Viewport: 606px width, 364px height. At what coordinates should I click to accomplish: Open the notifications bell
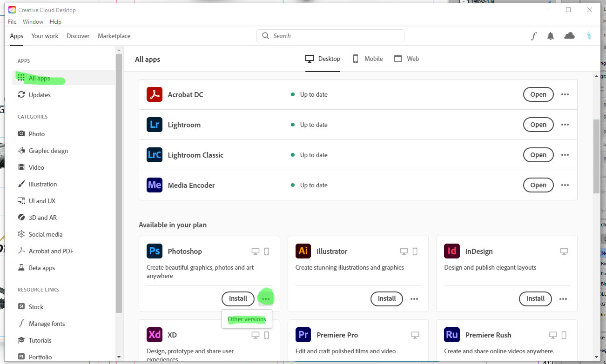tap(551, 36)
